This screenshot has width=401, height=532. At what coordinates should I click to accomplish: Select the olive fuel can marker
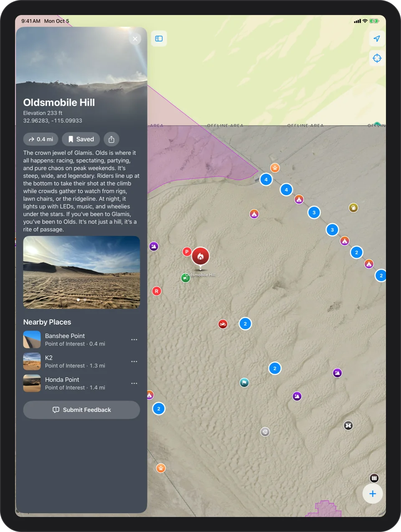(353, 208)
